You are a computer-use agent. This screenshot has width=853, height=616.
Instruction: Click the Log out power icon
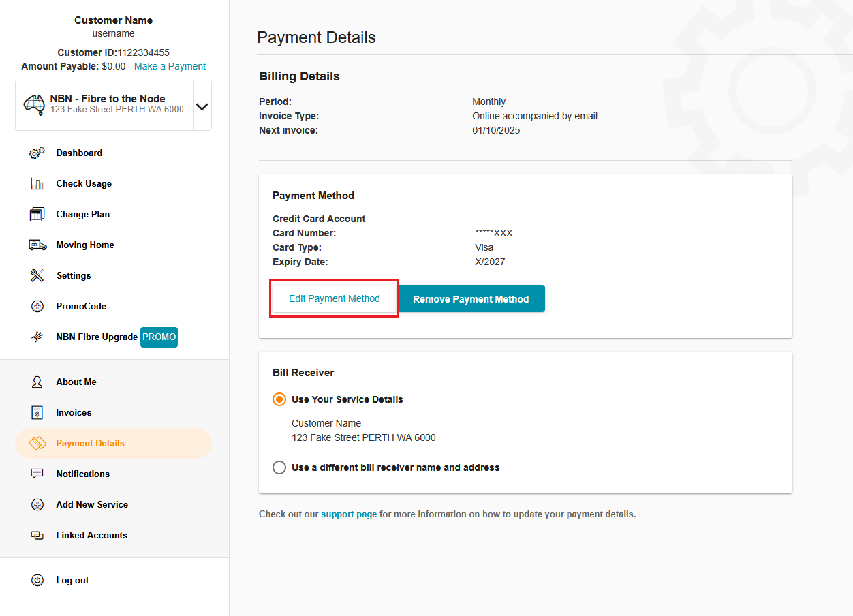37,581
